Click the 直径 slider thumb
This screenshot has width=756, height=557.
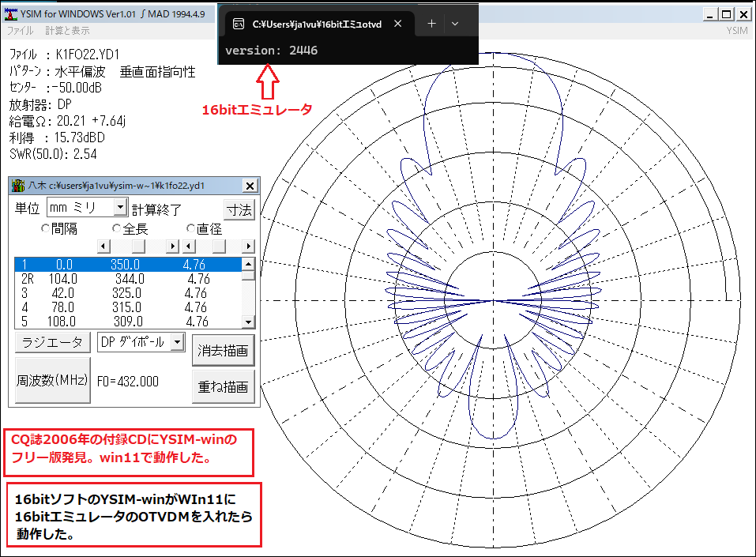click(x=219, y=247)
